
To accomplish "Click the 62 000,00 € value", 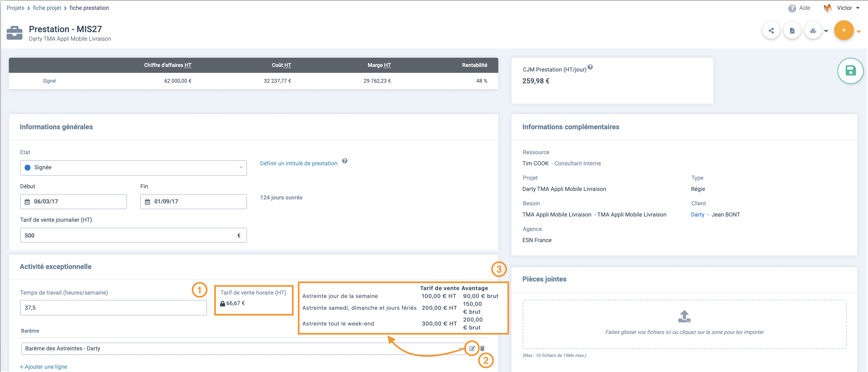I will pyautogui.click(x=177, y=81).
